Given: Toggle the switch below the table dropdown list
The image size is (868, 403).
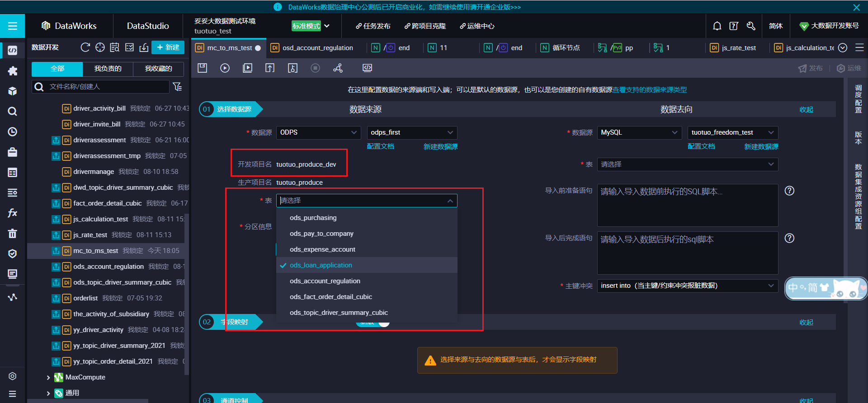Looking at the screenshot, I should (x=373, y=323).
